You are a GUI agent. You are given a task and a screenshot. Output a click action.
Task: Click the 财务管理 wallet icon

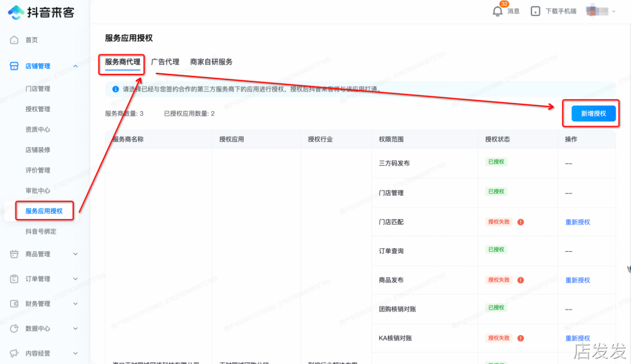click(x=15, y=304)
